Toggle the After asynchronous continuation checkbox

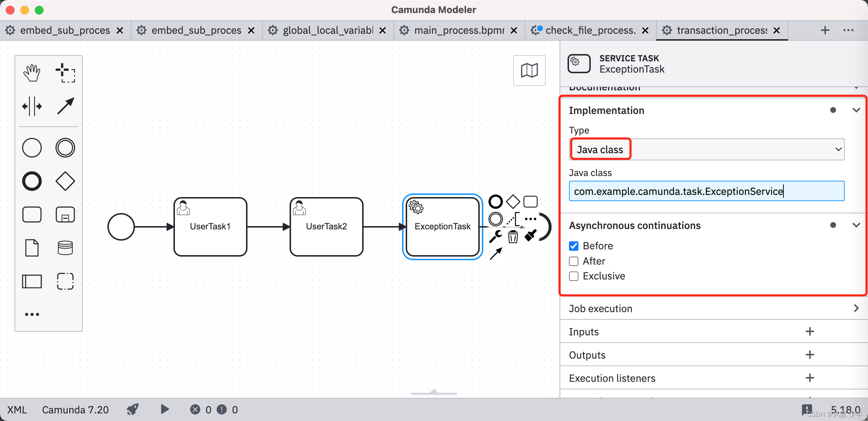(x=573, y=260)
